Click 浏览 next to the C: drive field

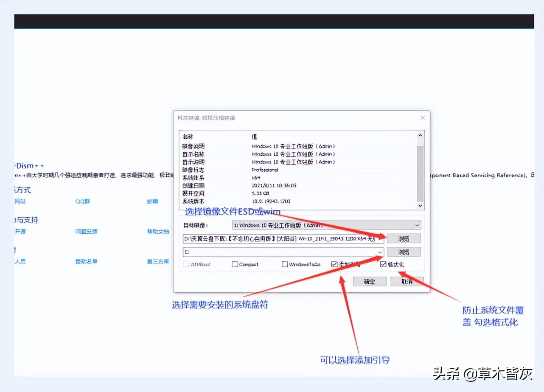pyautogui.click(x=403, y=252)
